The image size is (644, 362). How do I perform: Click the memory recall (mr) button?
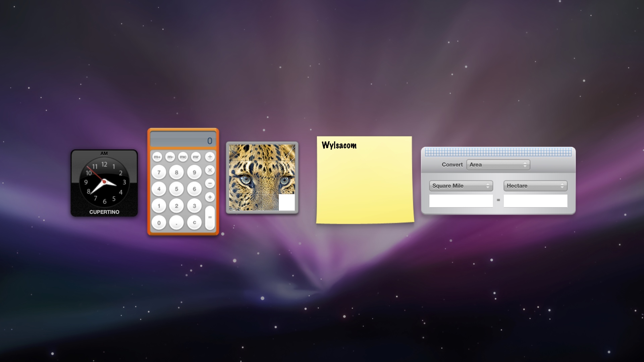pyautogui.click(x=197, y=157)
